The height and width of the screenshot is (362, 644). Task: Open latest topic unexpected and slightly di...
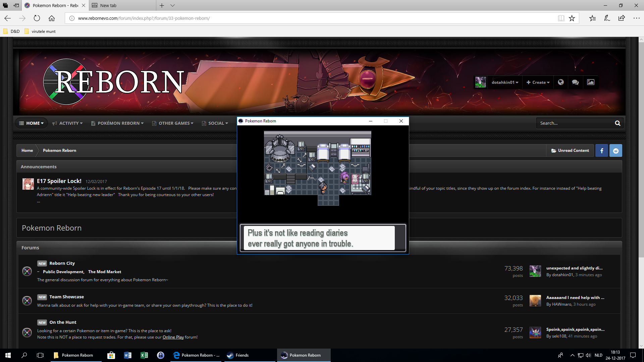[574, 268]
